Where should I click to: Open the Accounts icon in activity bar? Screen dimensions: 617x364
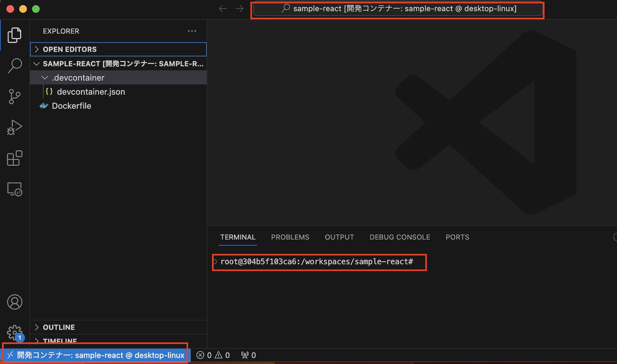(14, 302)
